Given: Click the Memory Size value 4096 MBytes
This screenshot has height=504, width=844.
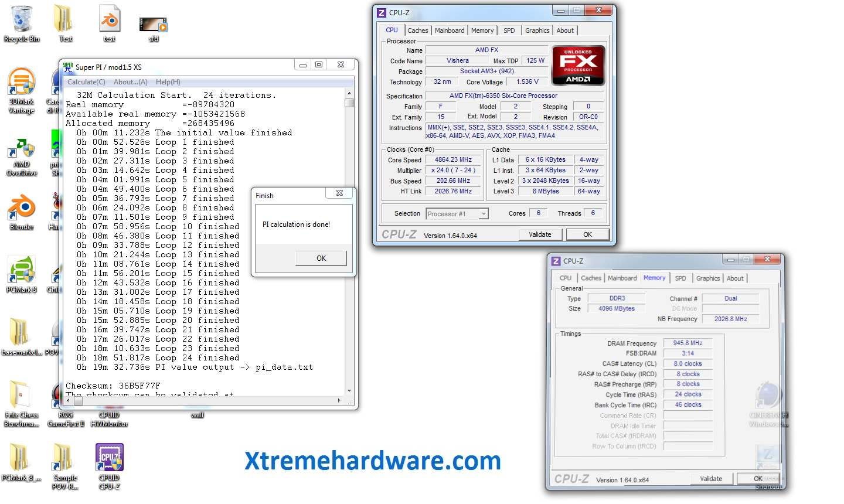Looking at the screenshot, I should tap(616, 308).
